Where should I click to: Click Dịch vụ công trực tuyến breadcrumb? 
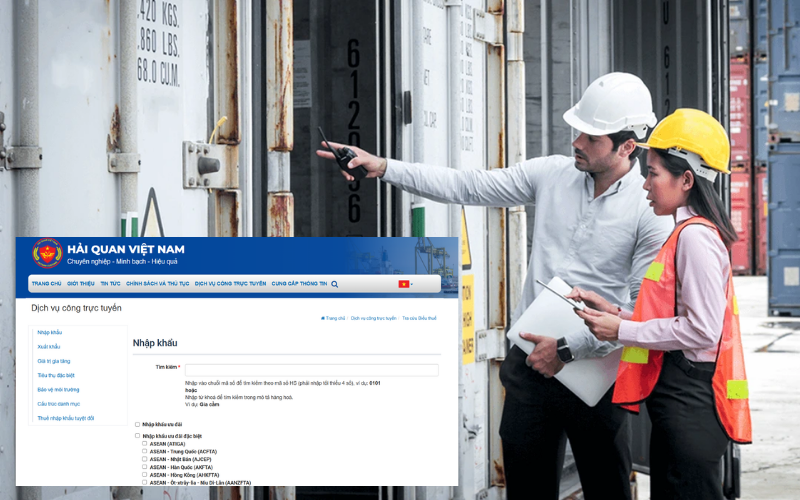373,318
